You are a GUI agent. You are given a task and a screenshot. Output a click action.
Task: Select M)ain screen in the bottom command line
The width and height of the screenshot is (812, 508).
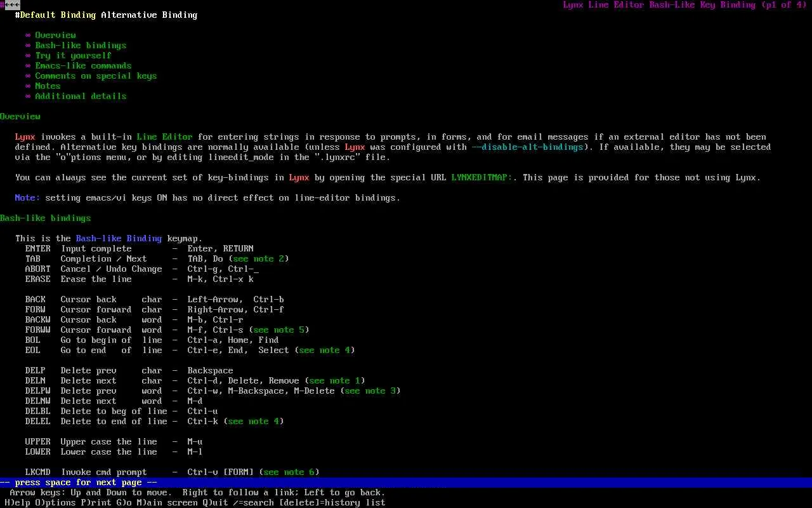tap(167, 503)
